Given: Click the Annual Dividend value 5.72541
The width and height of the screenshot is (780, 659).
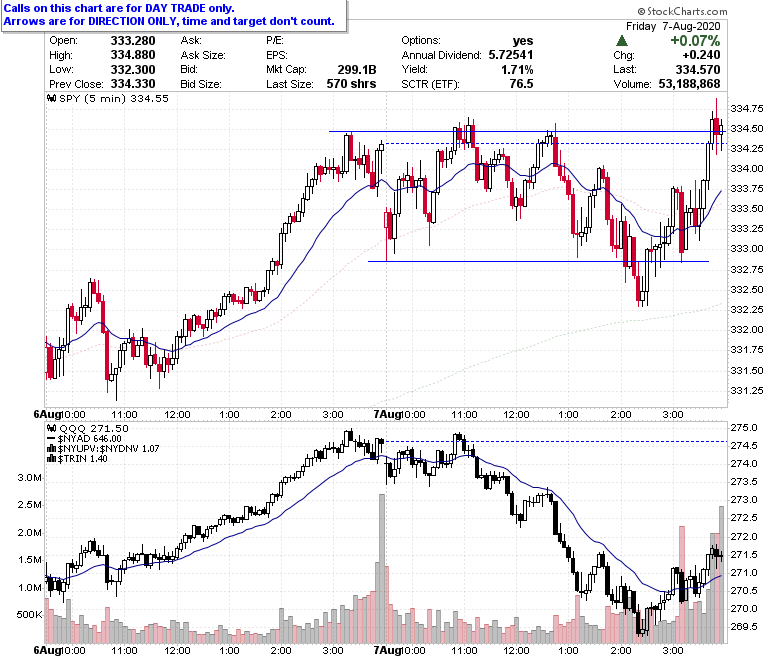Looking at the screenshot, I should (511, 55).
